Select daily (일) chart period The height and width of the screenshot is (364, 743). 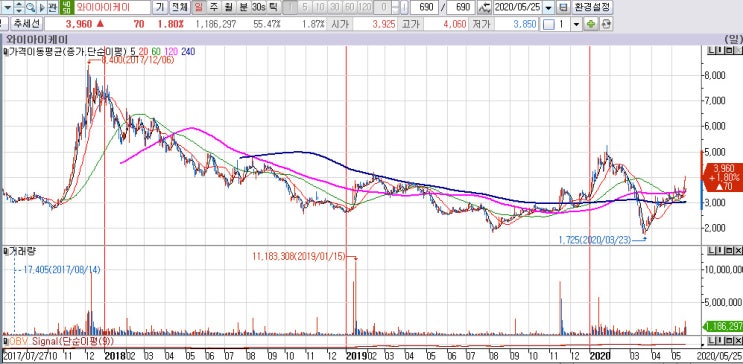pyautogui.click(x=198, y=7)
